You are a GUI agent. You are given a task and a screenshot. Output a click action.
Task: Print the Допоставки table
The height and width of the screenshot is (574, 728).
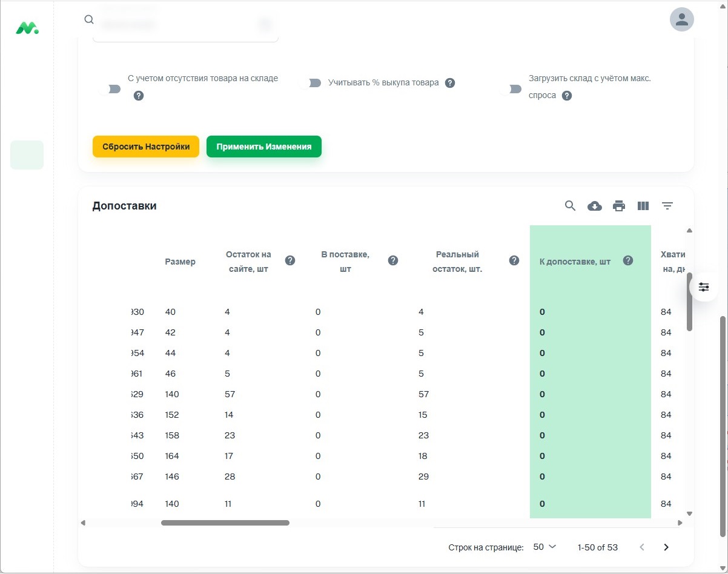pos(619,206)
